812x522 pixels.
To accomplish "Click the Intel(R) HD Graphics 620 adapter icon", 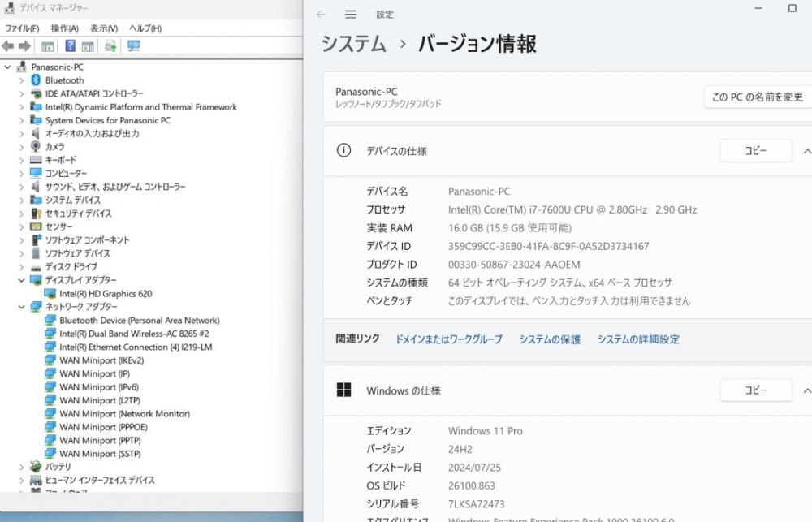I will 50,294.
